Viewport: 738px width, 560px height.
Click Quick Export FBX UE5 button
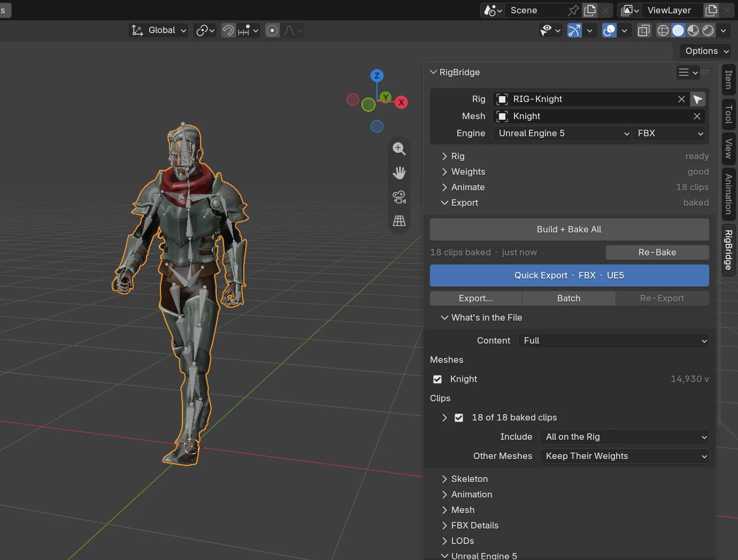(x=570, y=276)
